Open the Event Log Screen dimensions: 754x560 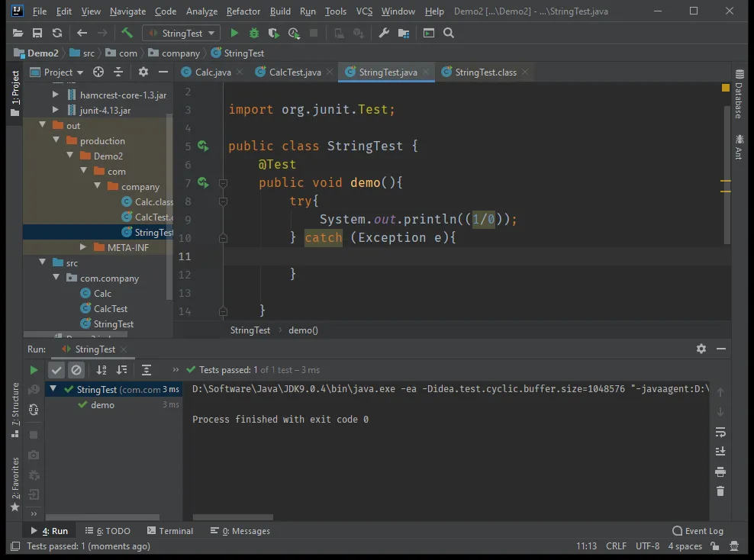[698, 531]
